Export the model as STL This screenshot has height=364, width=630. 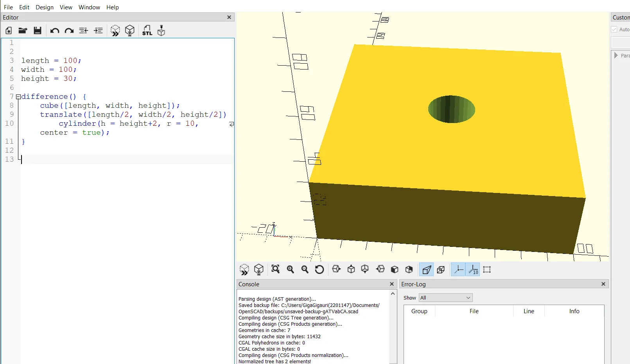147,30
